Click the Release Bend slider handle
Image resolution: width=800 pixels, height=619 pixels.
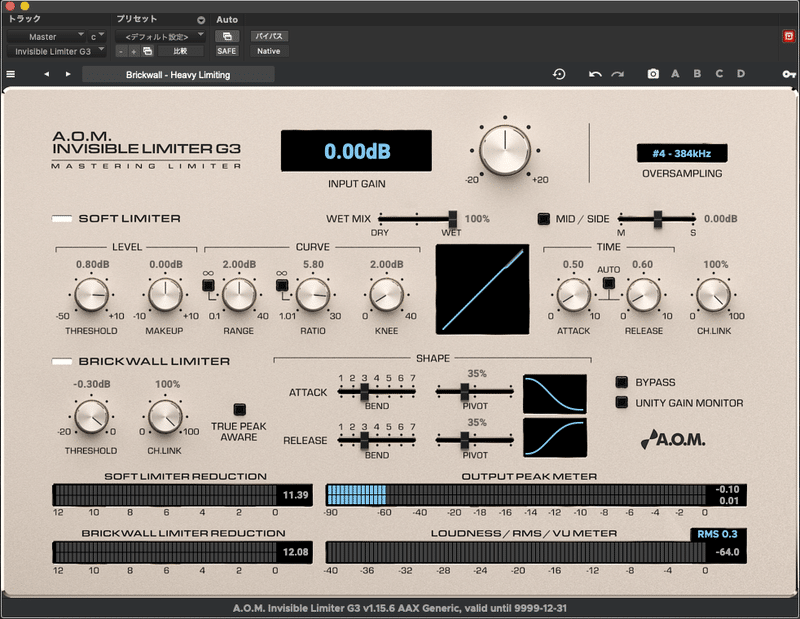[365, 440]
